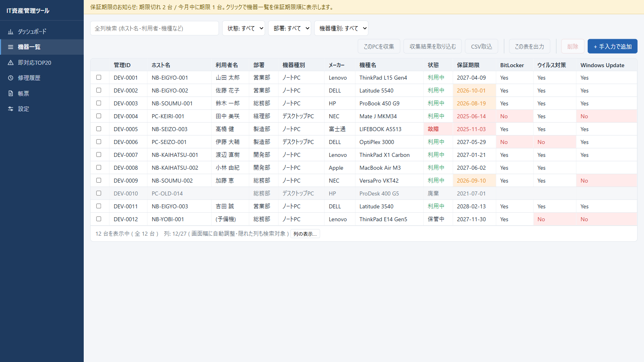This screenshot has height=362, width=644.
Task: Click the 保管中 status of DEV-0012
Action: click(x=436, y=219)
